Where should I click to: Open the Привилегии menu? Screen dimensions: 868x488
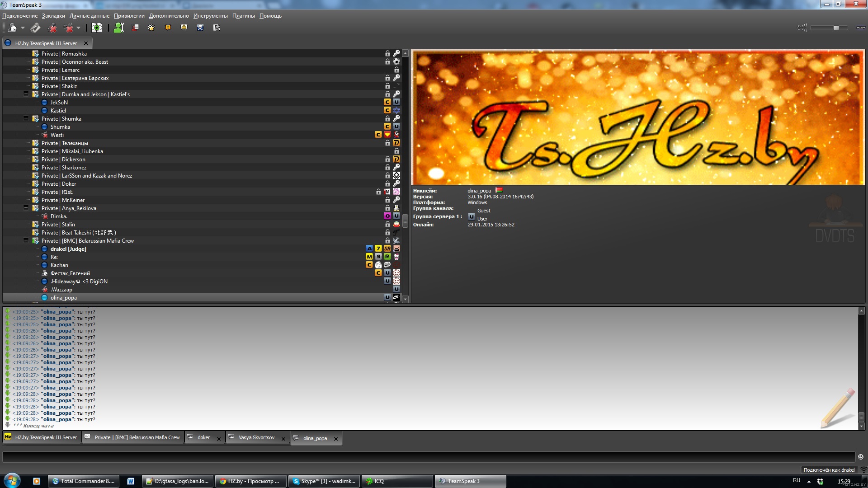(129, 16)
